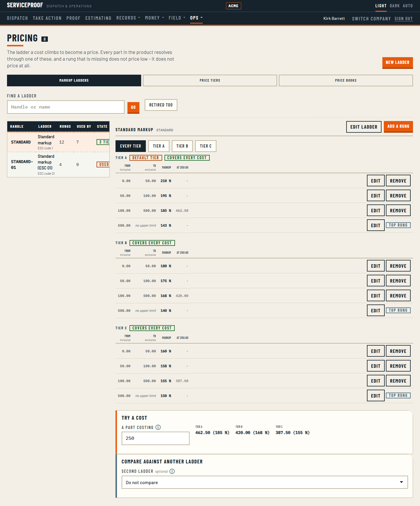Click the Go search button
The height and width of the screenshot is (506, 420).
133,107
